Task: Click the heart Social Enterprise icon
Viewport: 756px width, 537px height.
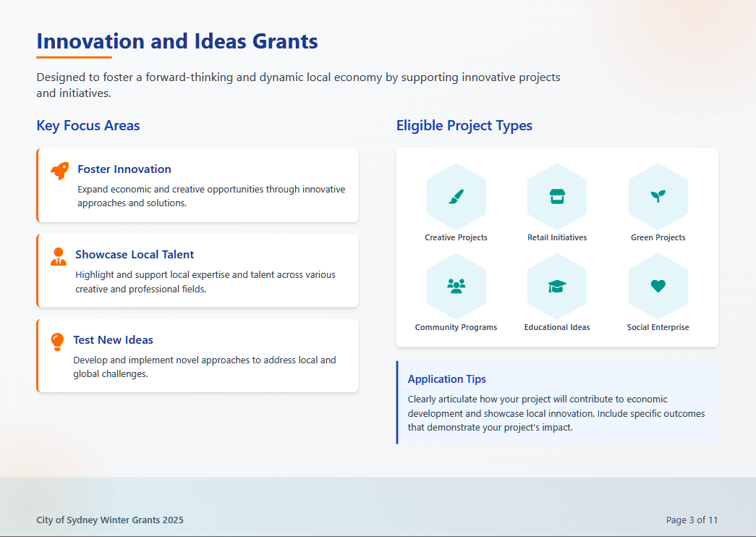Action: pos(658,286)
